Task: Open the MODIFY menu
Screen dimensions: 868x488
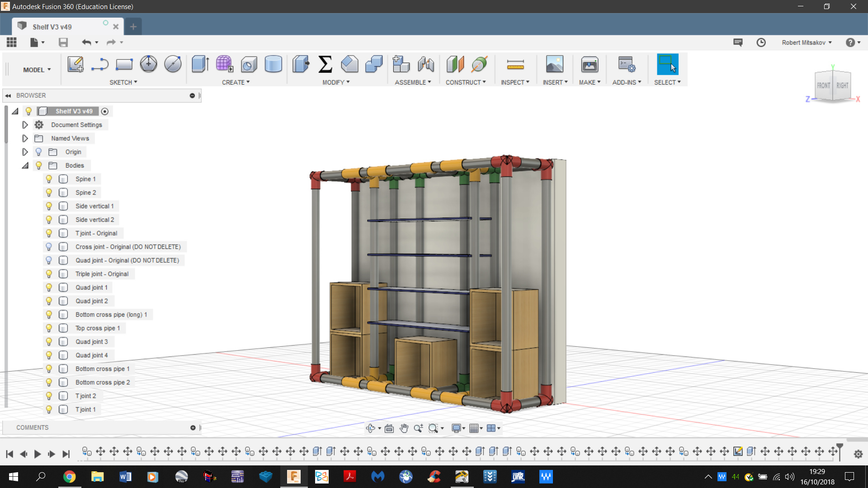Action: (x=336, y=82)
